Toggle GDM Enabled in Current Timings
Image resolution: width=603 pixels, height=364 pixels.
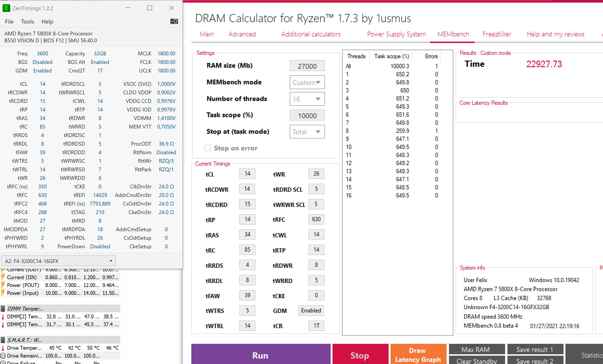311,311
